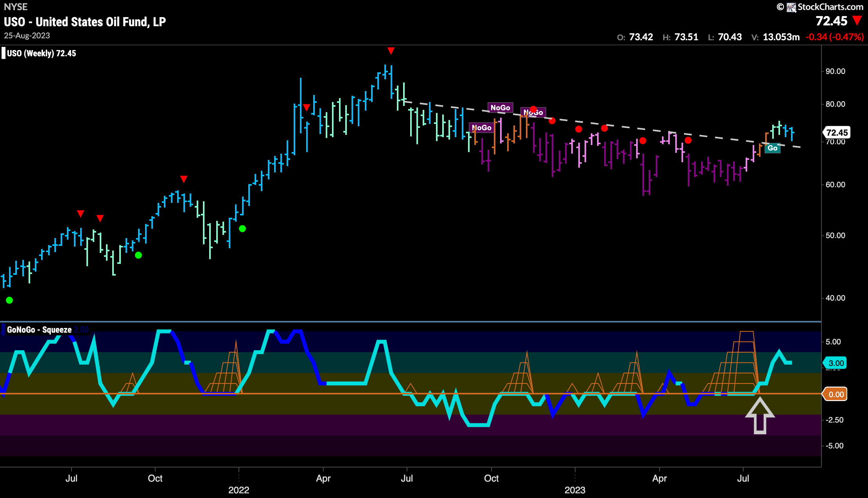Click the 80.00 price axis label
This screenshot has height=498, width=868.
pyautogui.click(x=835, y=104)
